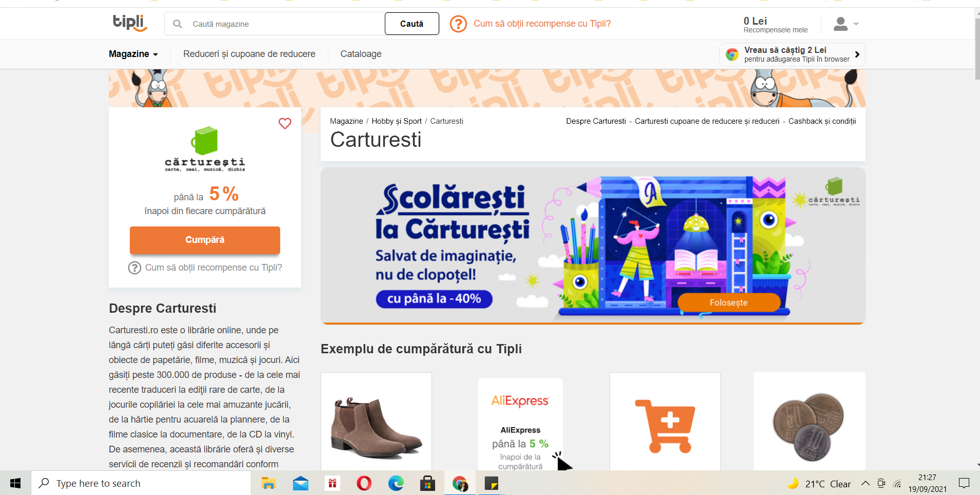980x495 pixels.
Task: Open Microsoft Store from taskbar
Action: (428, 483)
